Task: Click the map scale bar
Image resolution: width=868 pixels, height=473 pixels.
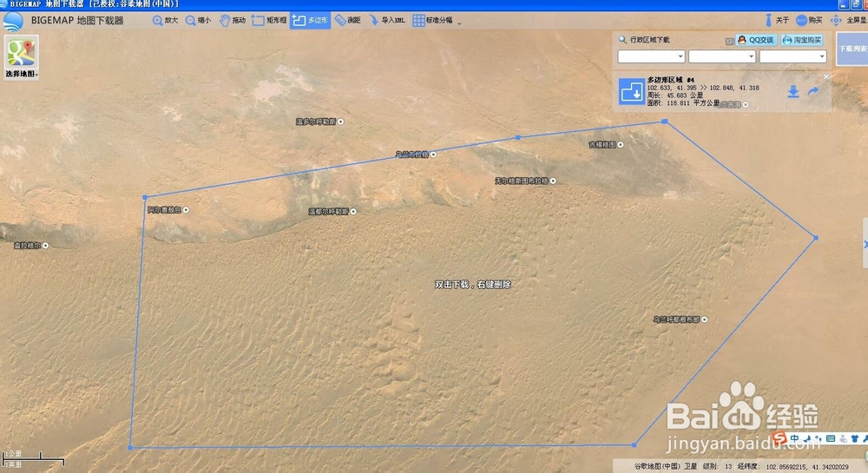Action: point(33,458)
